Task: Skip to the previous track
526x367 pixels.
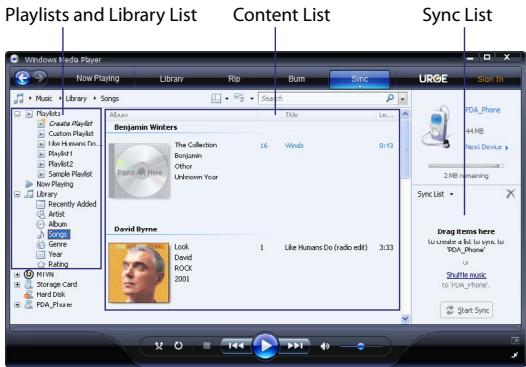Action: coord(236,346)
